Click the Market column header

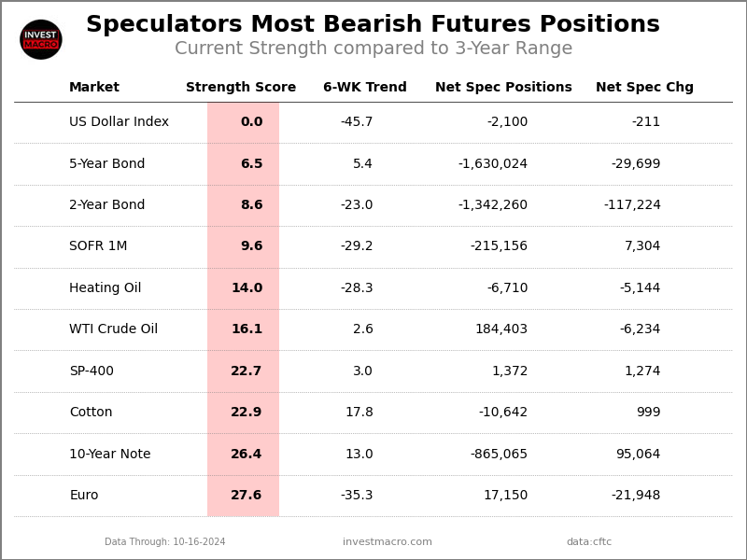click(94, 88)
